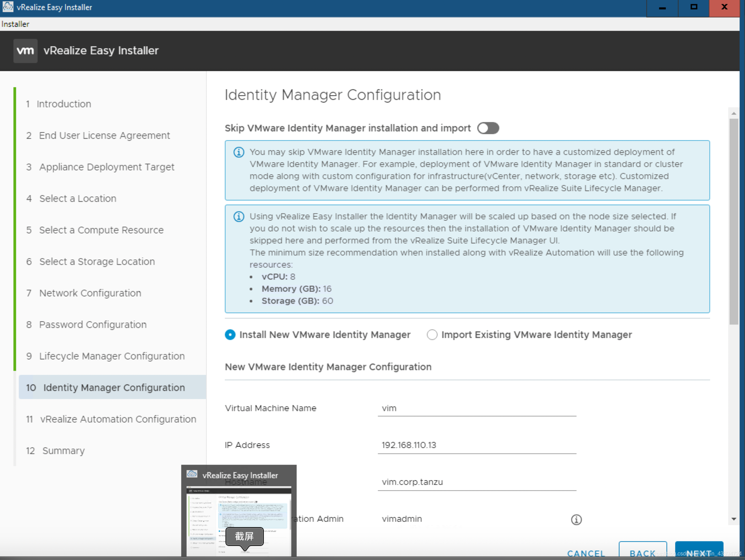Select Import Existing VMware Identity Manager option
745x560 pixels.
(x=432, y=335)
